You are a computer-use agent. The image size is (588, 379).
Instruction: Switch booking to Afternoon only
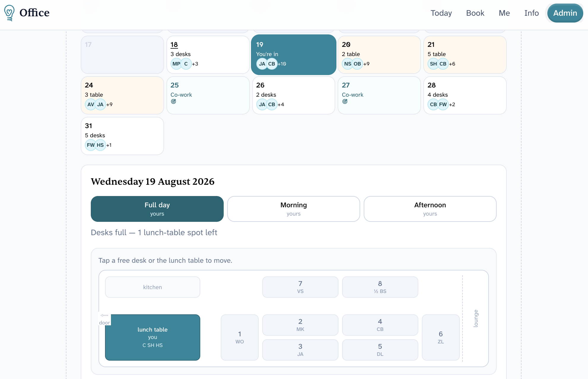430,209
